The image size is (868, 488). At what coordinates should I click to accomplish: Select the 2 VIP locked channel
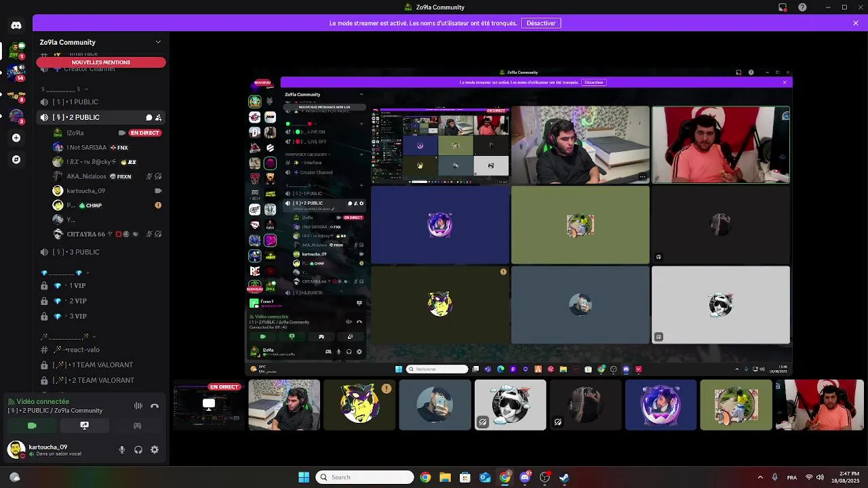pos(102,301)
